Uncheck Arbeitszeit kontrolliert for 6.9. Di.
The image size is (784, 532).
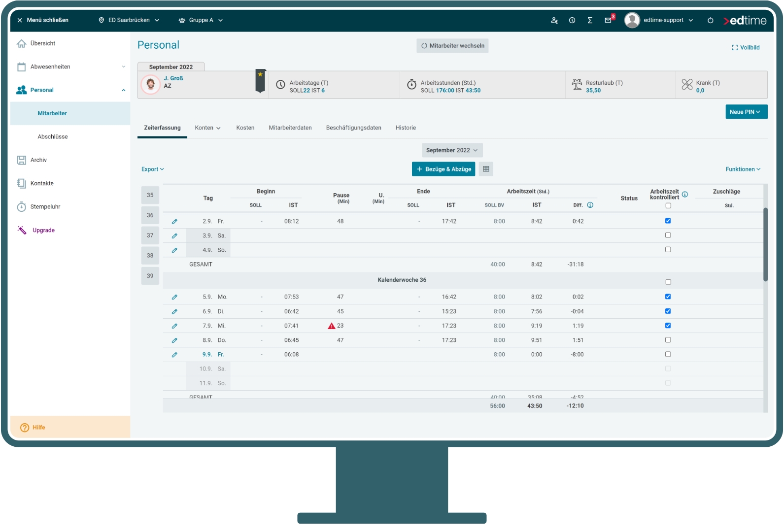(x=668, y=311)
